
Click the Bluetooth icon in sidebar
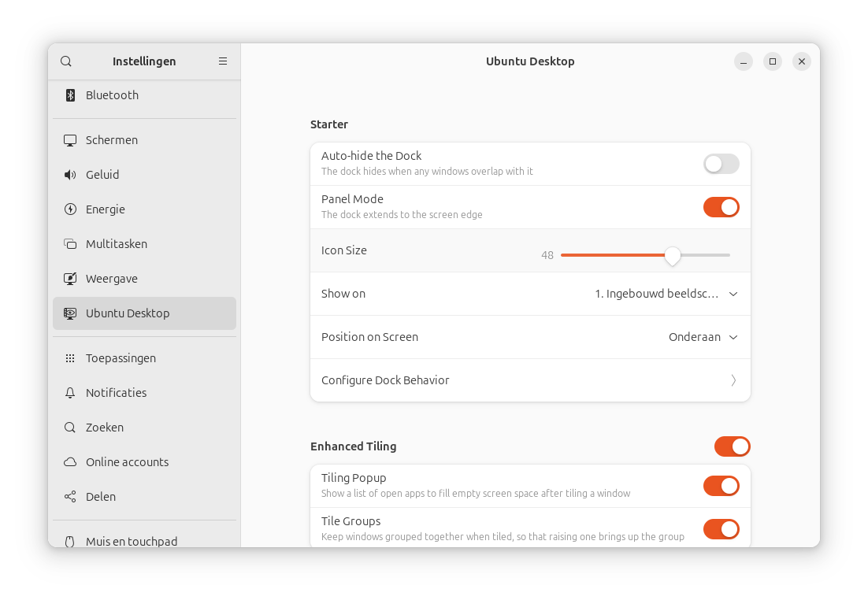[x=70, y=95]
